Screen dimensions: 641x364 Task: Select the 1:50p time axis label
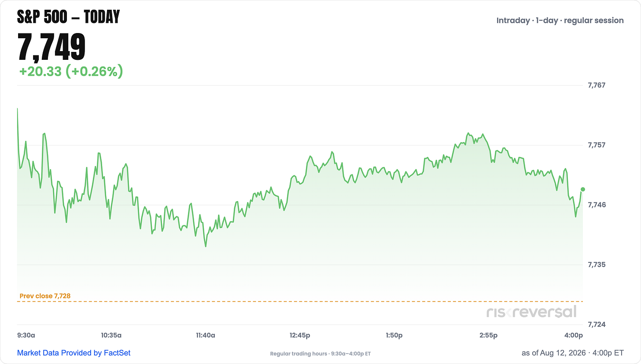click(394, 335)
